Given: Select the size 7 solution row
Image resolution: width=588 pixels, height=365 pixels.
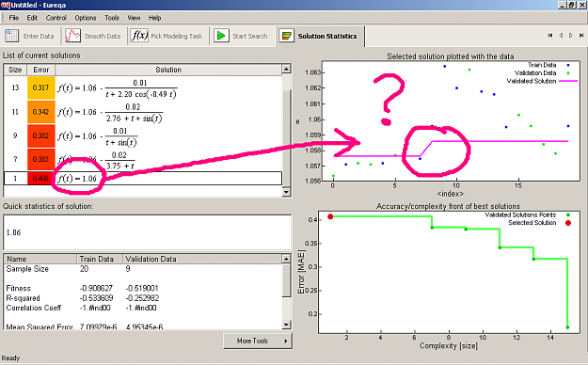Looking at the screenshot, I should pyautogui.click(x=143, y=160).
